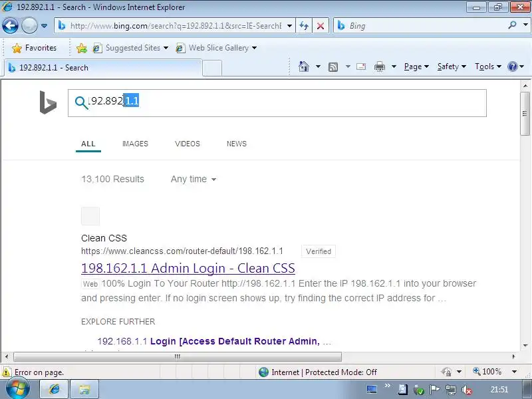Click the 21:51 taskbar clock

(x=499, y=390)
